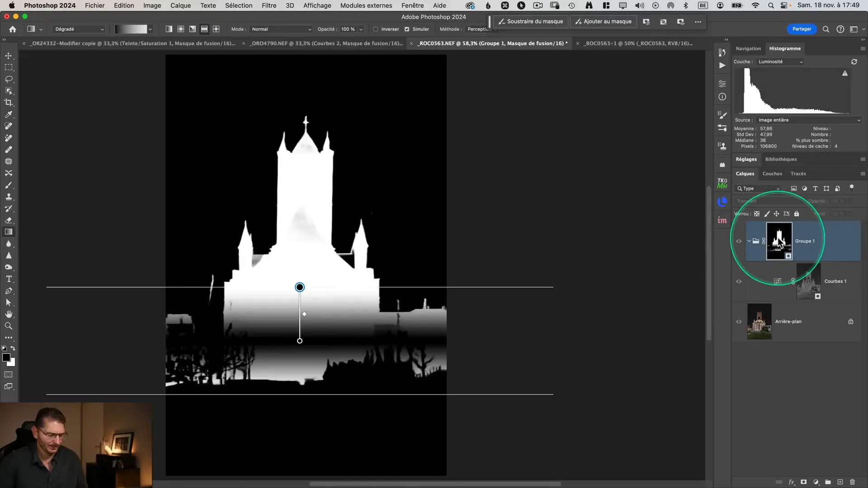
Task: Choose the radial gradient style icon
Action: click(x=180, y=29)
